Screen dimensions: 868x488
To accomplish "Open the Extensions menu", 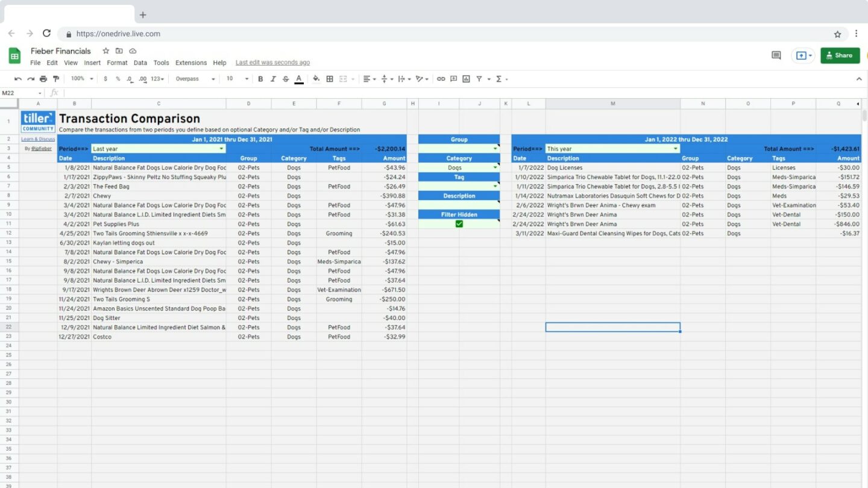I will tap(191, 62).
